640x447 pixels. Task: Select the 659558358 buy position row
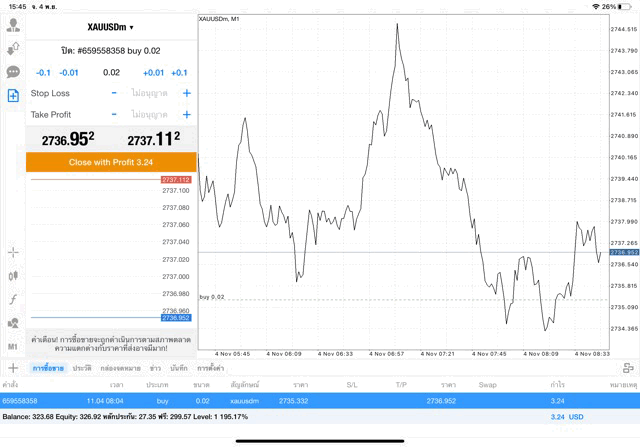point(320,400)
